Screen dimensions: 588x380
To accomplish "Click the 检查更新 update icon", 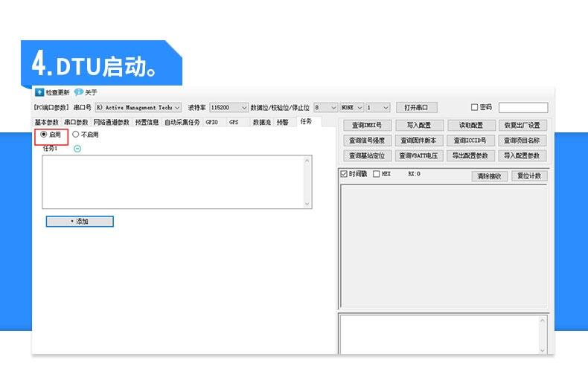I will [x=39, y=93].
